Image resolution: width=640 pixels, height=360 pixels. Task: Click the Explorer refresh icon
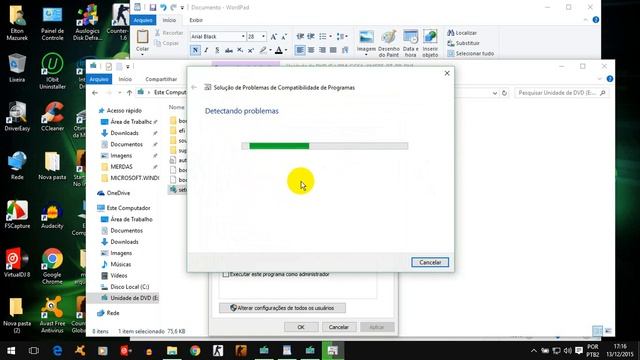pos(504,93)
